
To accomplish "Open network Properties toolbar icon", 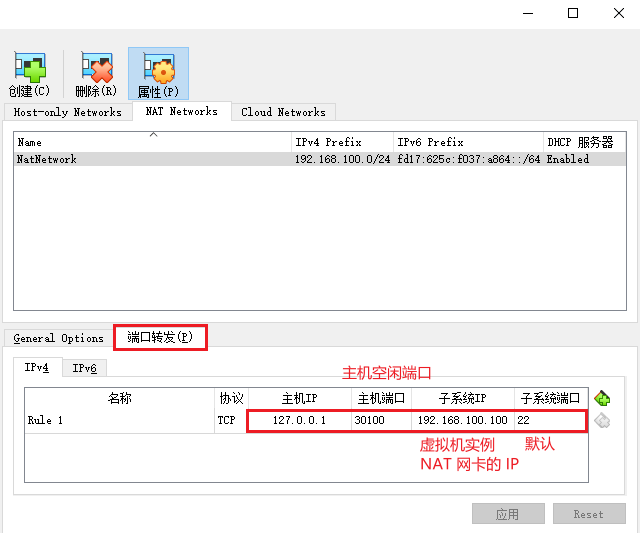I will click(158, 73).
